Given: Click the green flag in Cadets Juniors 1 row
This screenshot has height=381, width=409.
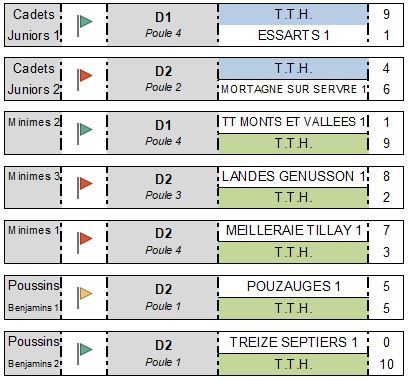Looking at the screenshot, I should coord(85,25).
